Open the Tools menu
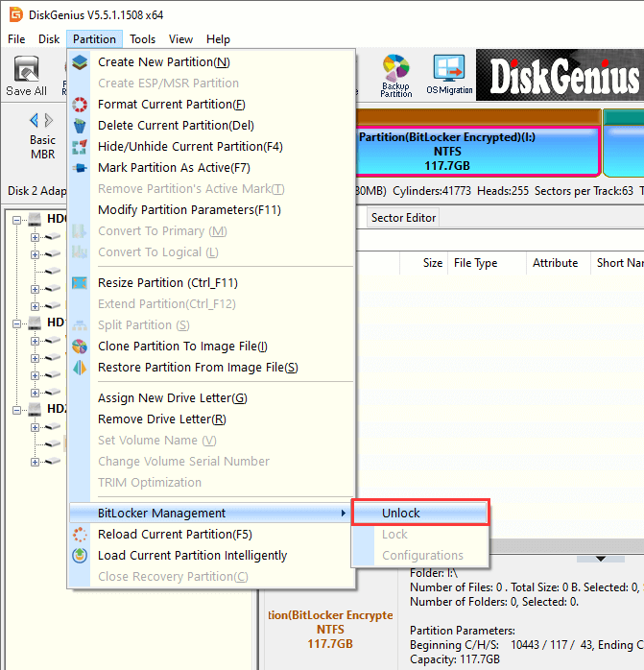This screenshot has height=670, width=644. point(143,39)
